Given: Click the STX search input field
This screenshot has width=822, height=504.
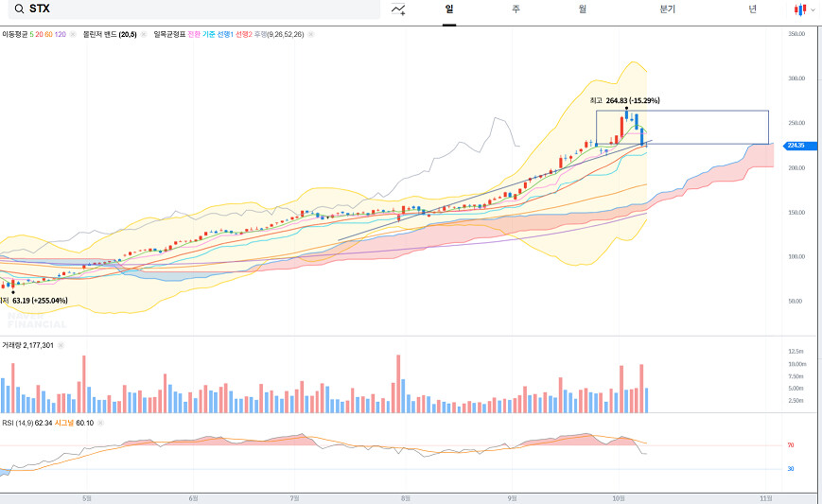Looking at the screenshot, I should coord(194,9).
